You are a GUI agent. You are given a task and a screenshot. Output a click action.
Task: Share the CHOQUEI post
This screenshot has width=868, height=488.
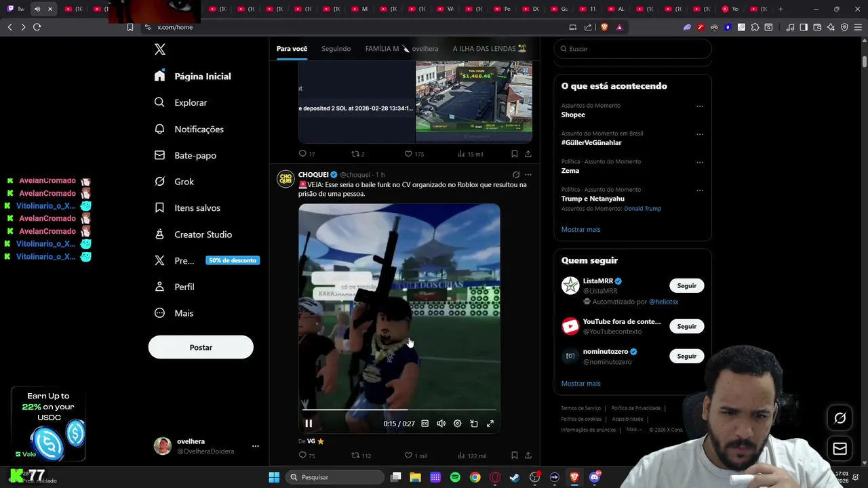click(528, 455)
